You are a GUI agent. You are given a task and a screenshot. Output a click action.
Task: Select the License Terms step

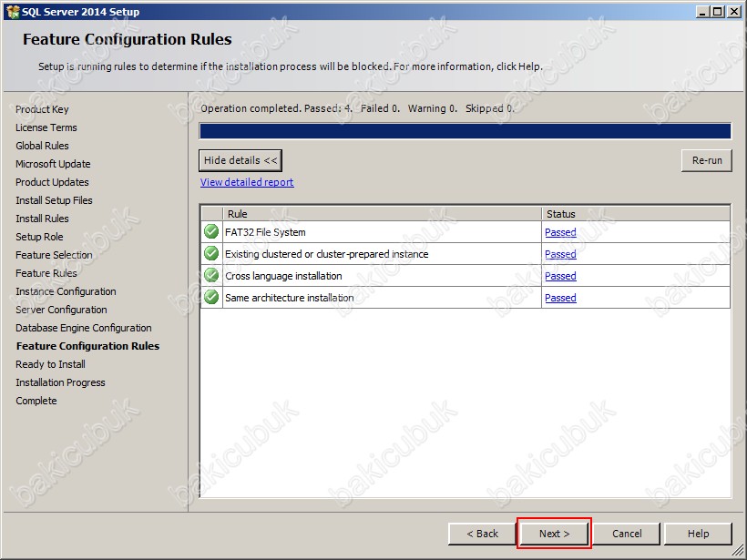pos(46,127)
